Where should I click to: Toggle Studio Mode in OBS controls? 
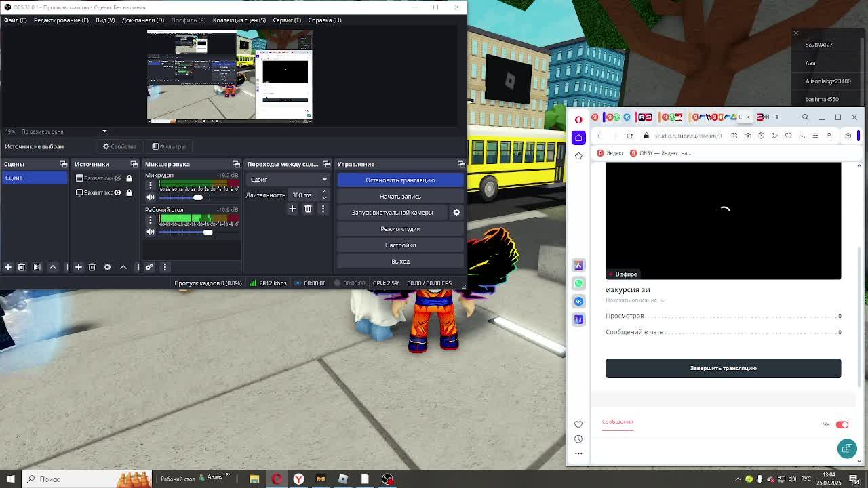pos(400,229)
